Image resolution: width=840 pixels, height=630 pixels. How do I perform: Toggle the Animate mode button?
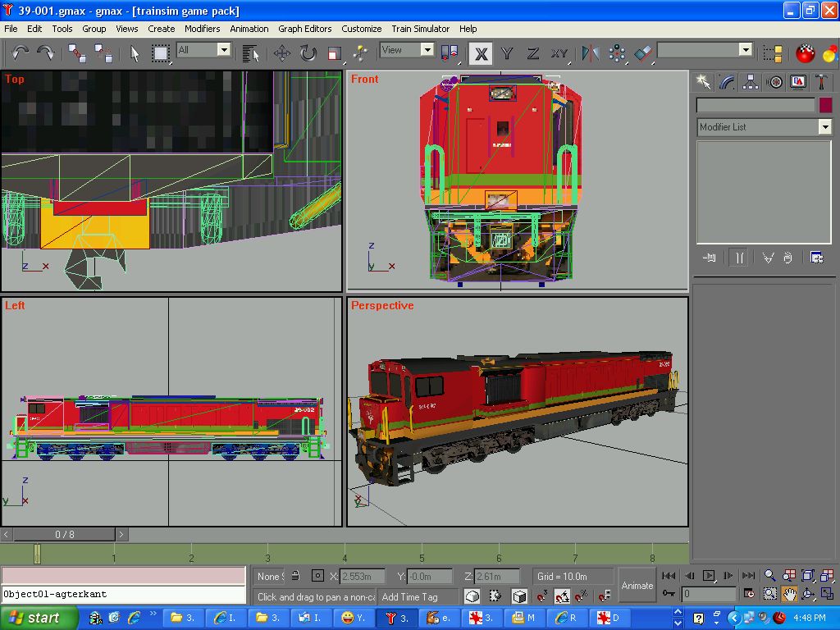pos(637,585)
